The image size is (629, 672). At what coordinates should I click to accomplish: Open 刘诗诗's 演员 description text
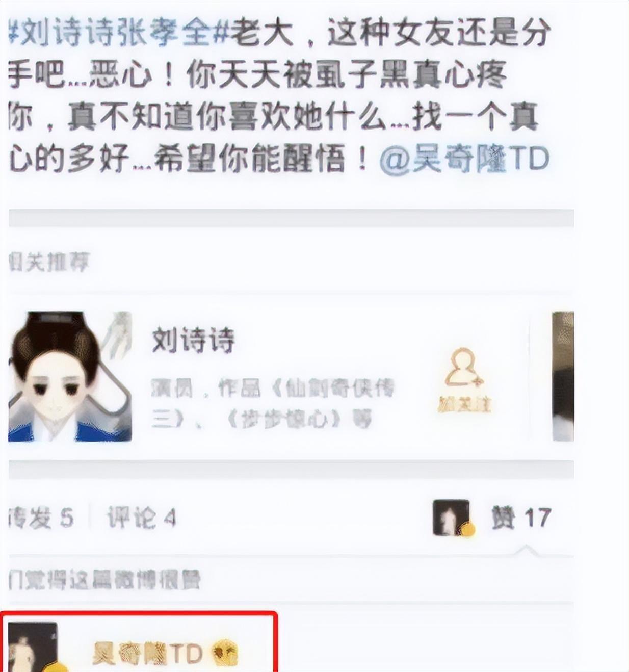(273, 404)
